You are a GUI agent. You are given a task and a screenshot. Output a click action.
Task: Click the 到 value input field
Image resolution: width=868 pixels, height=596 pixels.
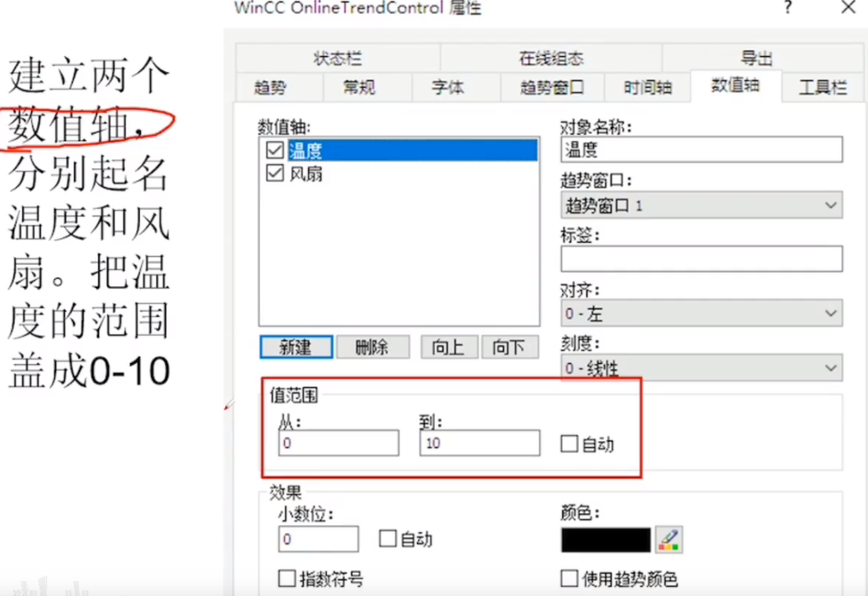[x=479, y=443]
